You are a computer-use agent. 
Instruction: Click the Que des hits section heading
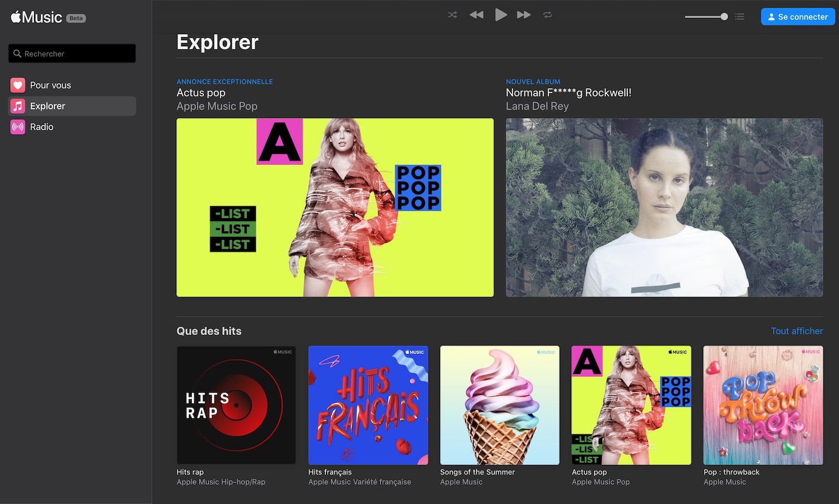point(209,331)
